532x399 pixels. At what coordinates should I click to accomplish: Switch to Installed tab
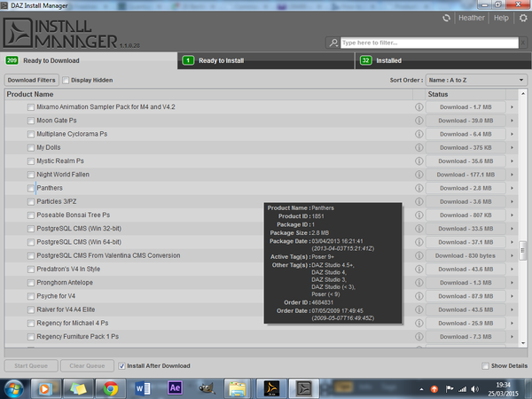coord(443,60)
